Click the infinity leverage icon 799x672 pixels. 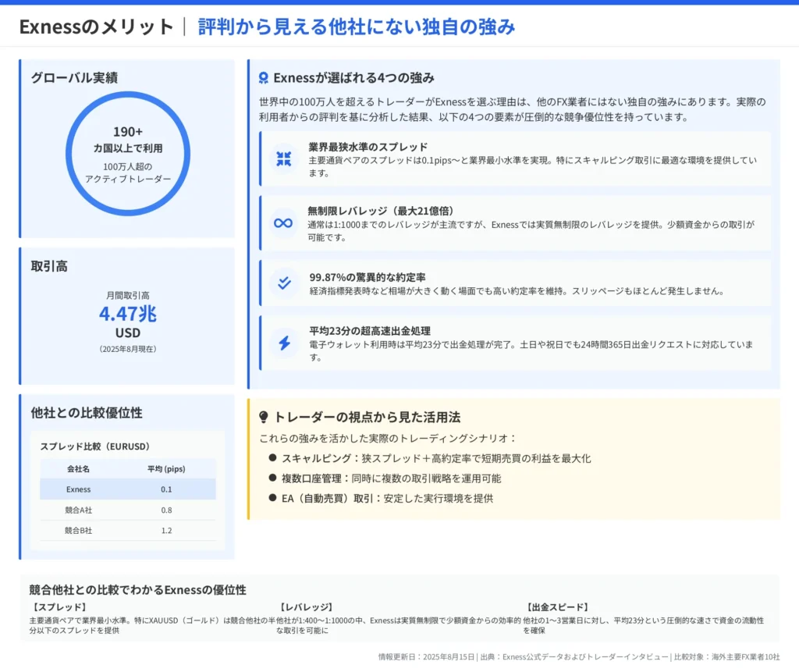[x=283, y=222]
